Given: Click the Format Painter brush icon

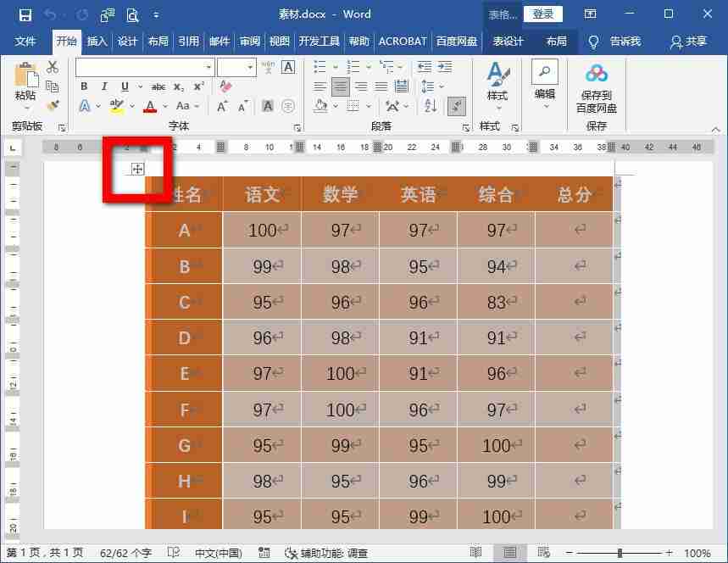Looking at the screenshot, I should pos(53,106).
